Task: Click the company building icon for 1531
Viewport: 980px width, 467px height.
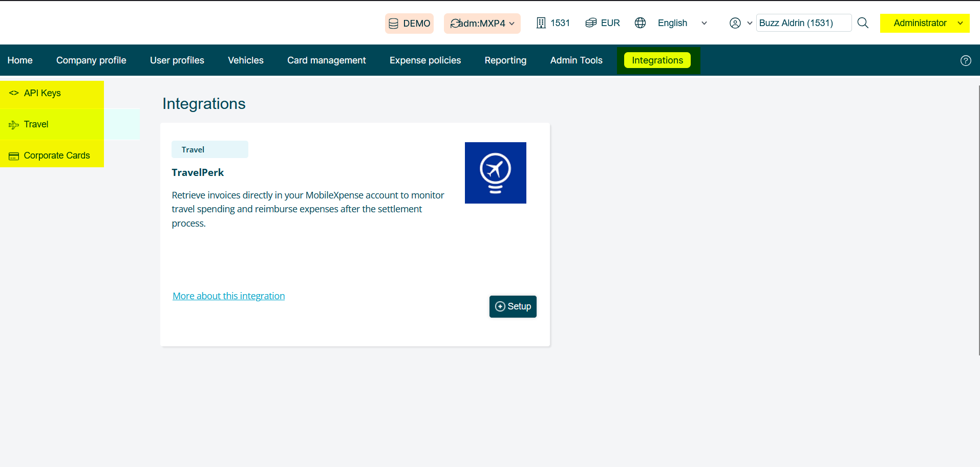Action: click(x=541, y=23)
